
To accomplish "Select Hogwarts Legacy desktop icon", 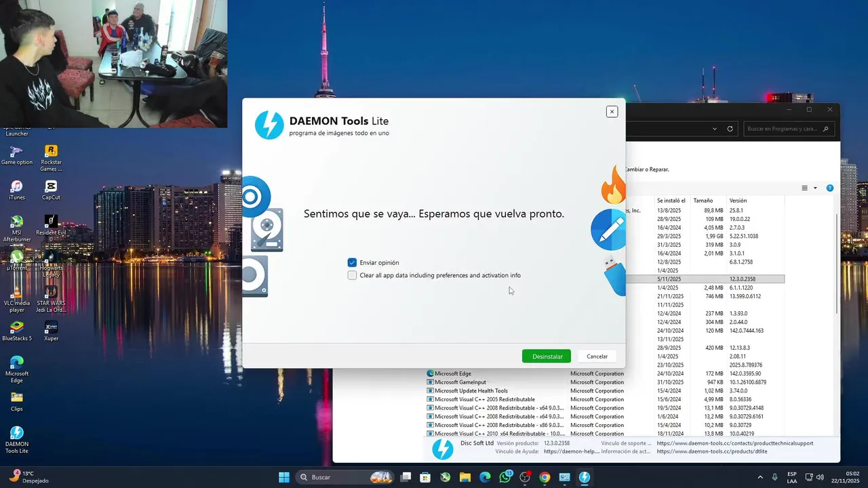I will tap(51, 264).
